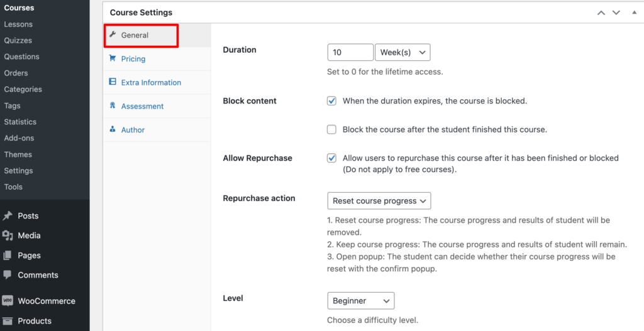Switch to the Assessment tab
This screenshot has height=331, width=644.
tap(157, 106)
